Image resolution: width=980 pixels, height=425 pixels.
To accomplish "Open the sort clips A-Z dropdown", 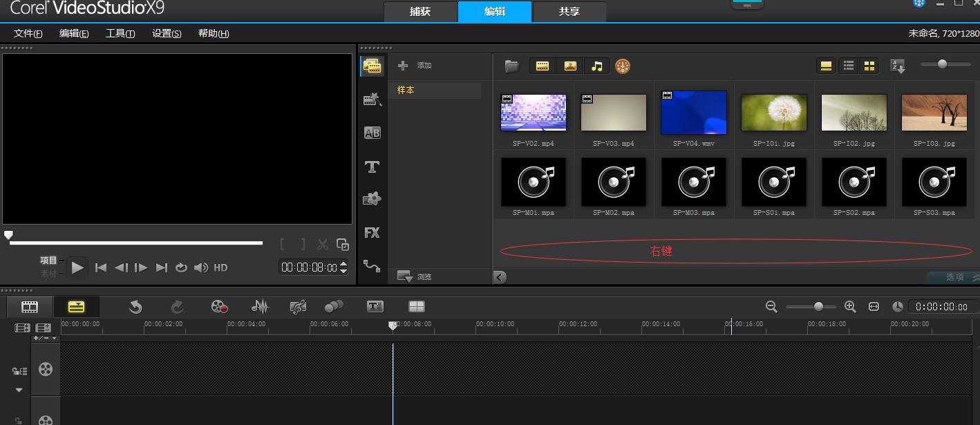I will (898, 66).
